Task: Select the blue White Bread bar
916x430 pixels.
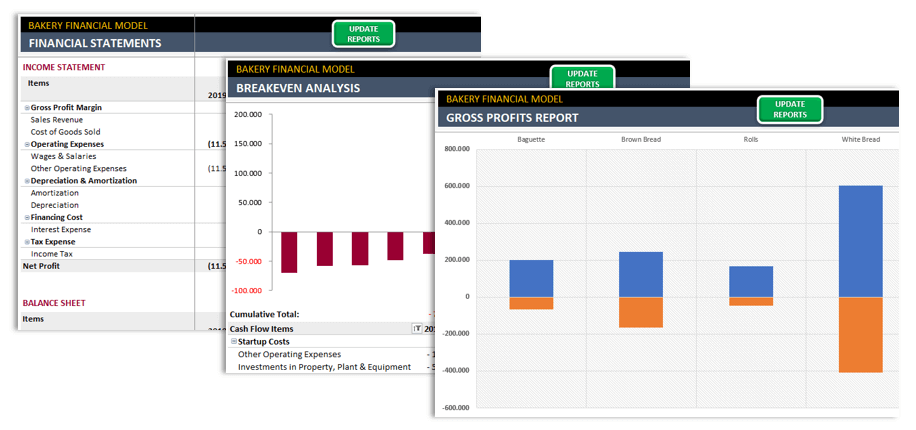Action: click(x=861, y=241)
